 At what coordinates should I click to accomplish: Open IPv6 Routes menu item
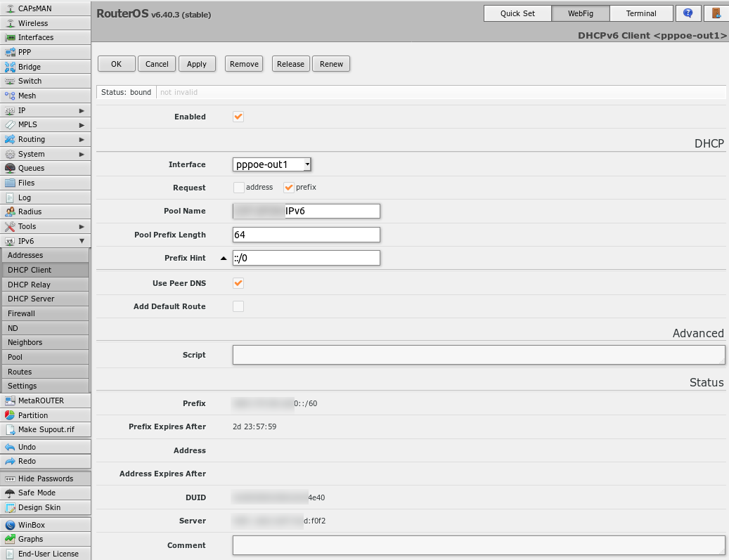pyautogui.click(x=45, y=372)
